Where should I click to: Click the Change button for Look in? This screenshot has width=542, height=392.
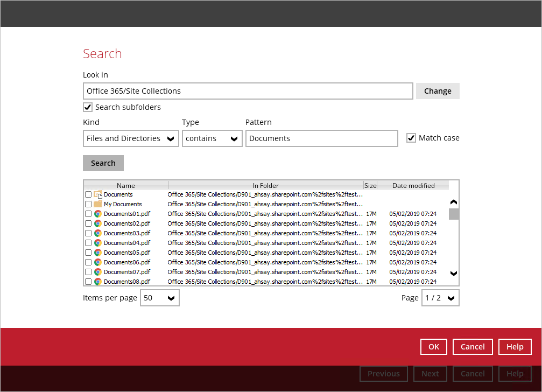tap(438, 91)
